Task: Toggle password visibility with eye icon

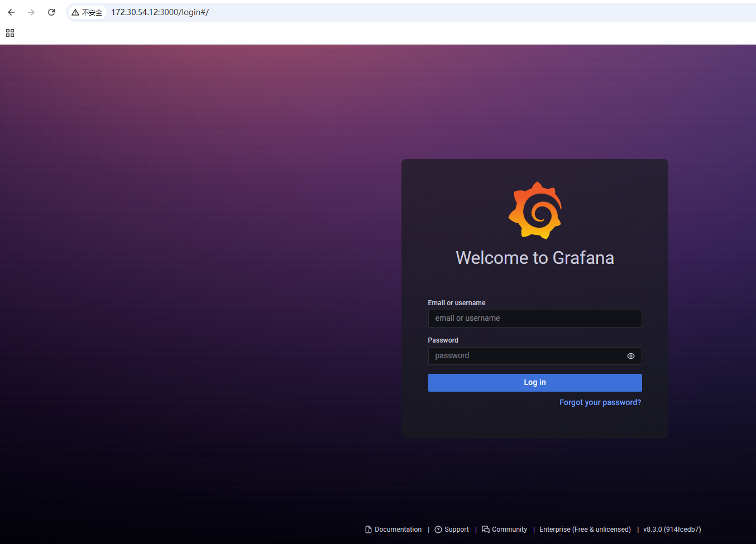Action: click(x=630, y=356)
